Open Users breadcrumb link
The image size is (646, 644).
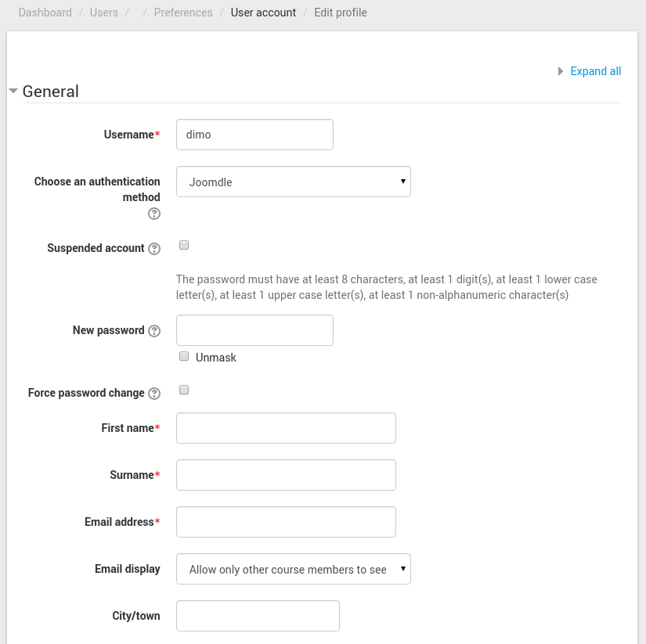(103, 13)
